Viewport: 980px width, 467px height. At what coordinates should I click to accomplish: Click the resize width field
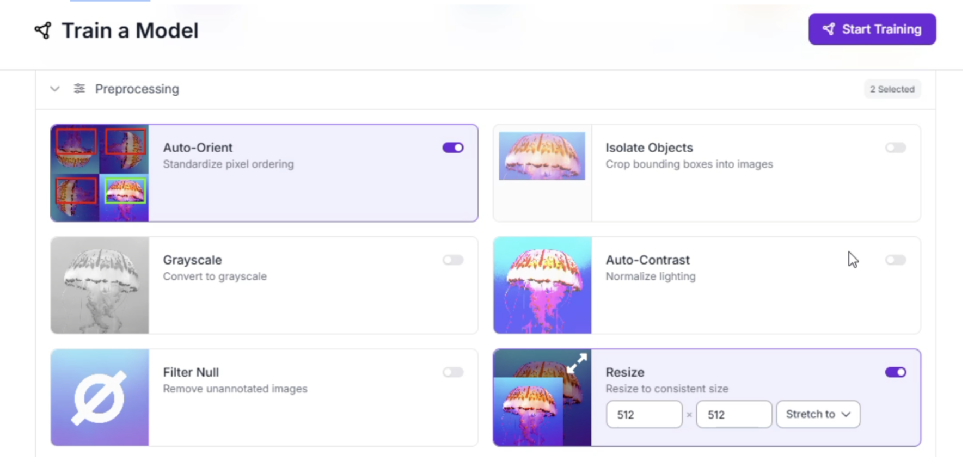click(x=644, y=415)
